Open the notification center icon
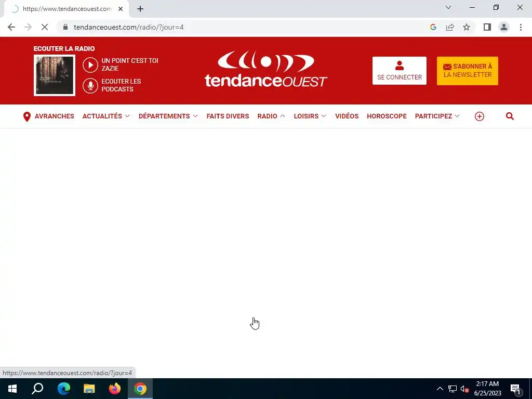The image size is (532, 399). [515, 389]
